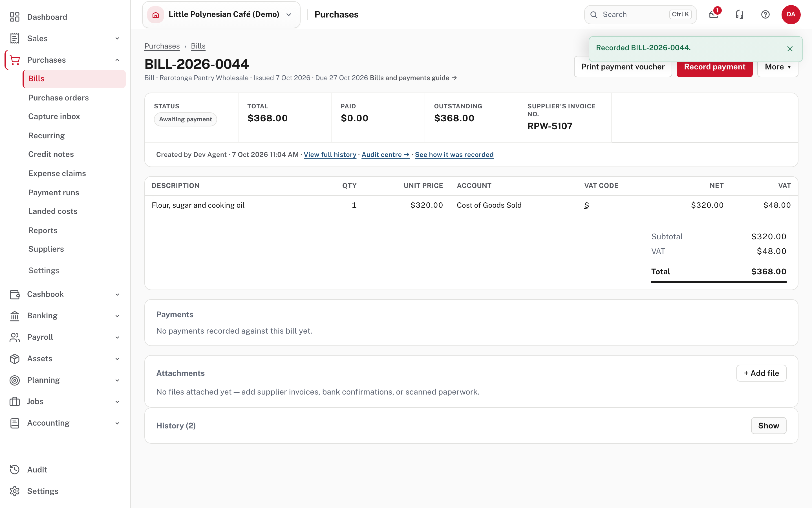Open the Little Polynesian Café company switcher

(x=221, y=14)
